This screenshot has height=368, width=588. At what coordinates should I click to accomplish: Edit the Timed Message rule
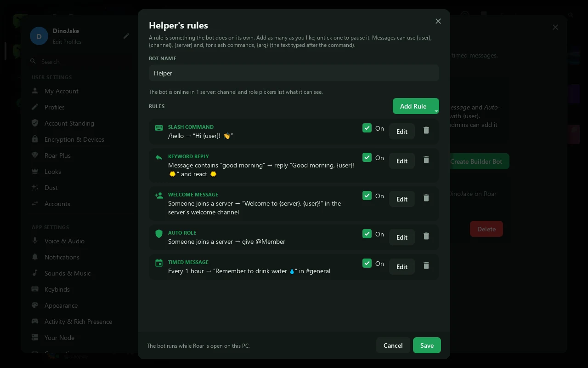pyautogui.click(x=402, y=267)
